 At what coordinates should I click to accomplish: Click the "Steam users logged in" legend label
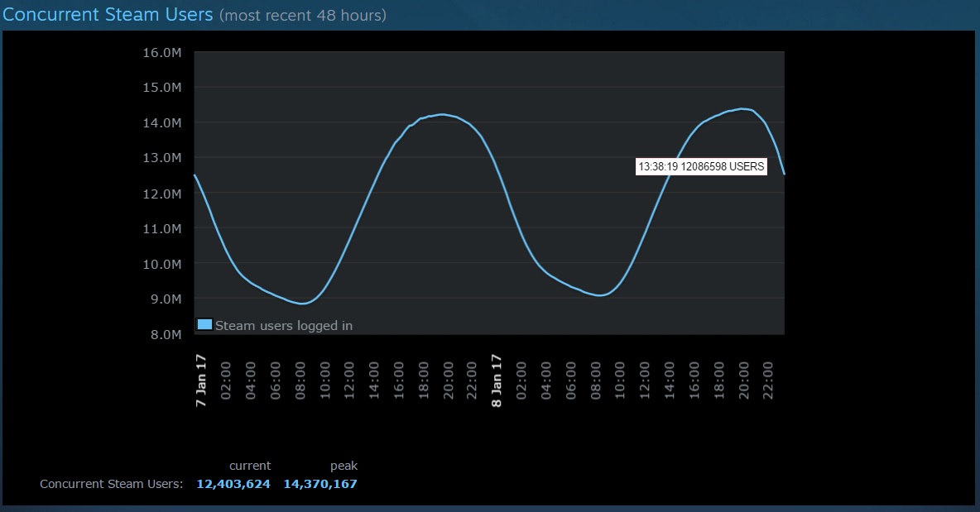point(284,326)
